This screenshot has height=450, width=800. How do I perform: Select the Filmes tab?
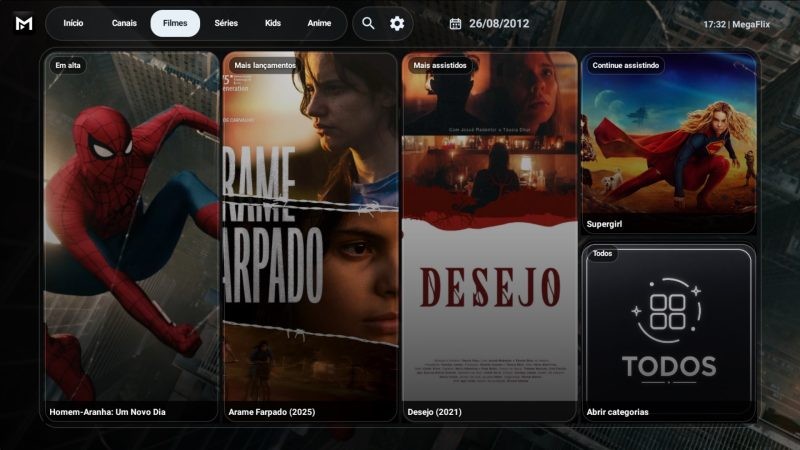click(x=175, y=23)
